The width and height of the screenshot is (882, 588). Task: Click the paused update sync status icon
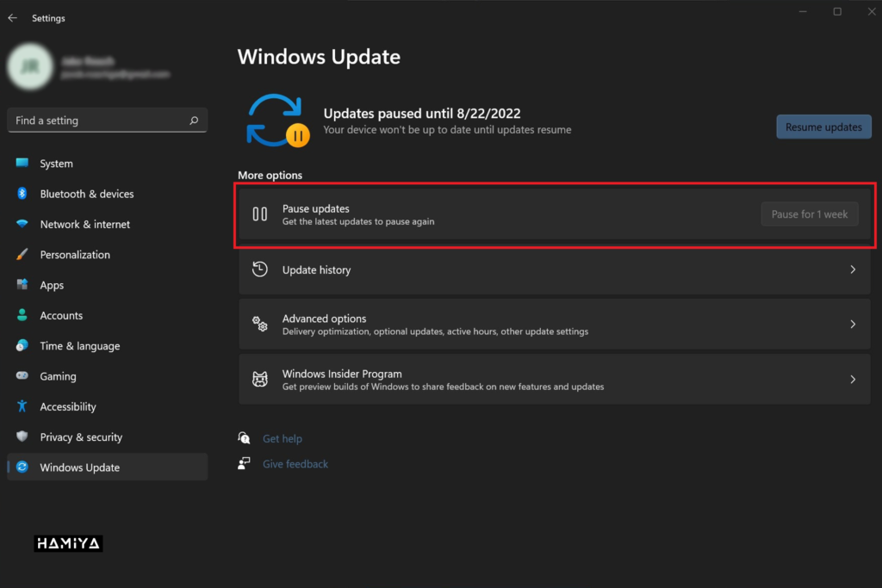pos(278,121)
